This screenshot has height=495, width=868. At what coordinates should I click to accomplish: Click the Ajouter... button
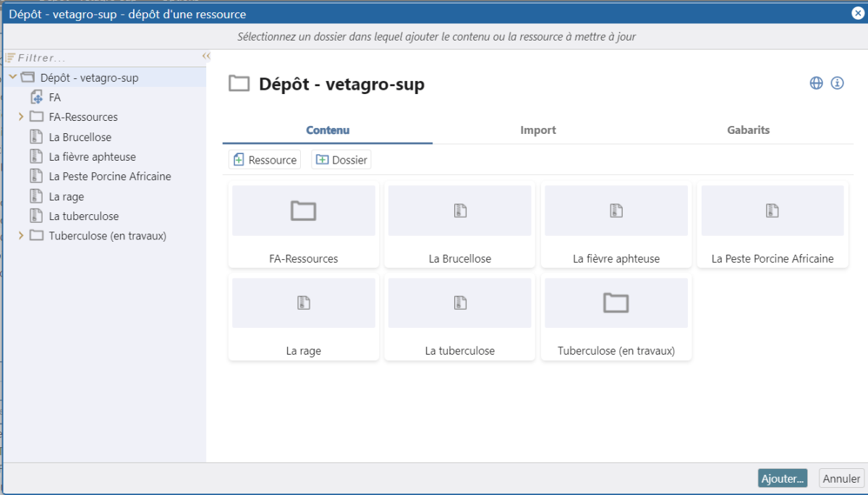pyautogui.click(x=783, y=478)
